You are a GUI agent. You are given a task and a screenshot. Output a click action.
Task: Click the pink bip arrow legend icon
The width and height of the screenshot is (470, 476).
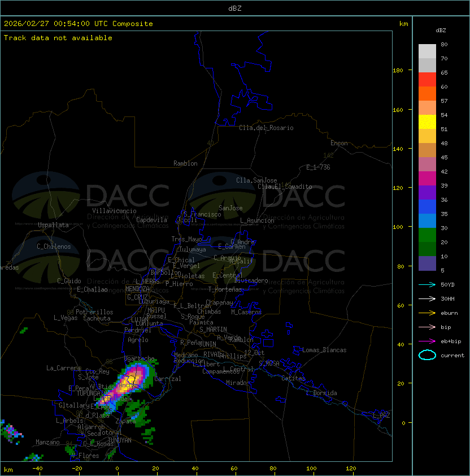(x=427, y=327)
